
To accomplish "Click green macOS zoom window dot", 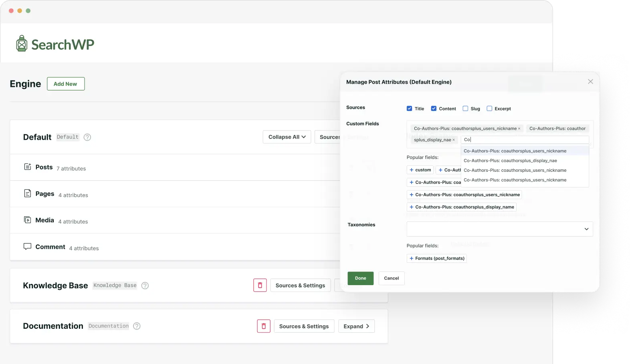I will pos(28,11).
